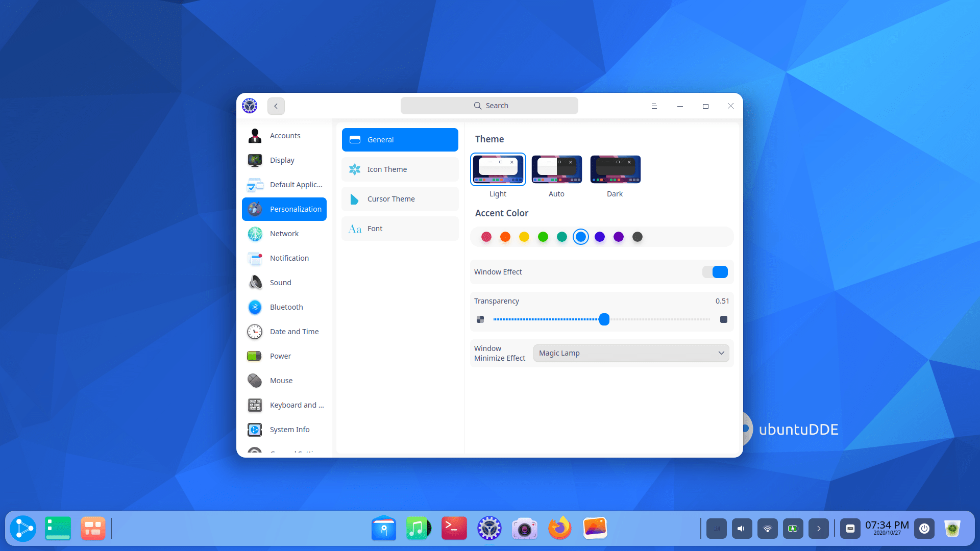Choose the red accent color

(x=486, y=237)
